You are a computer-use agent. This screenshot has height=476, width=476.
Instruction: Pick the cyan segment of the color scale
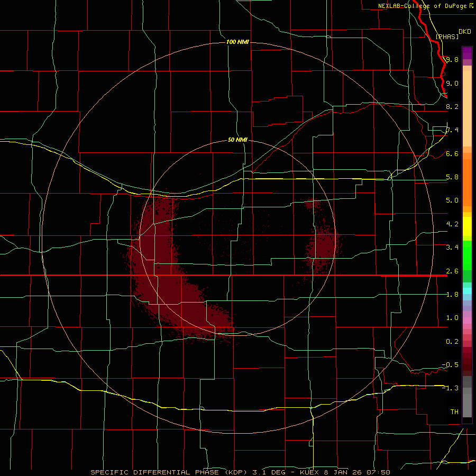click(x=467, y=290)
